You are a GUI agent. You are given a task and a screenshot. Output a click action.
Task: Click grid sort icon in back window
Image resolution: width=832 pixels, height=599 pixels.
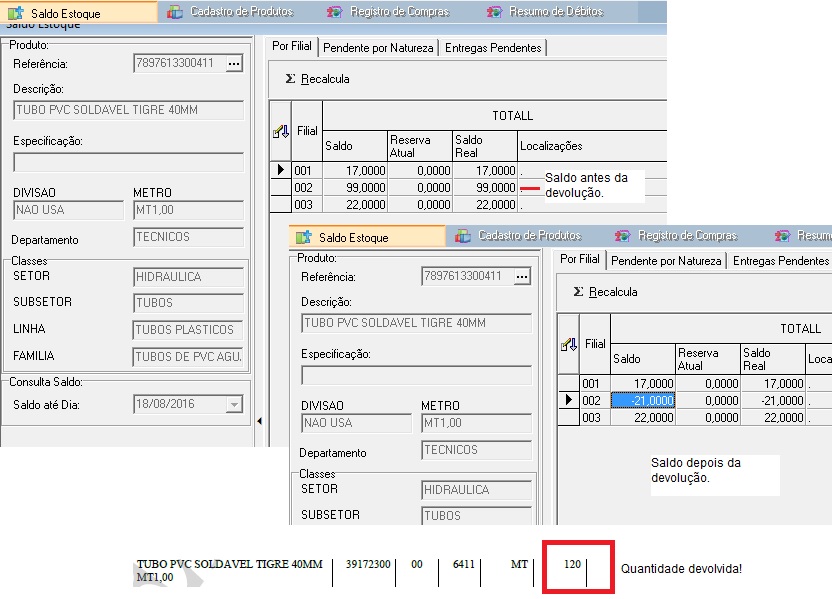coord(281,131)
